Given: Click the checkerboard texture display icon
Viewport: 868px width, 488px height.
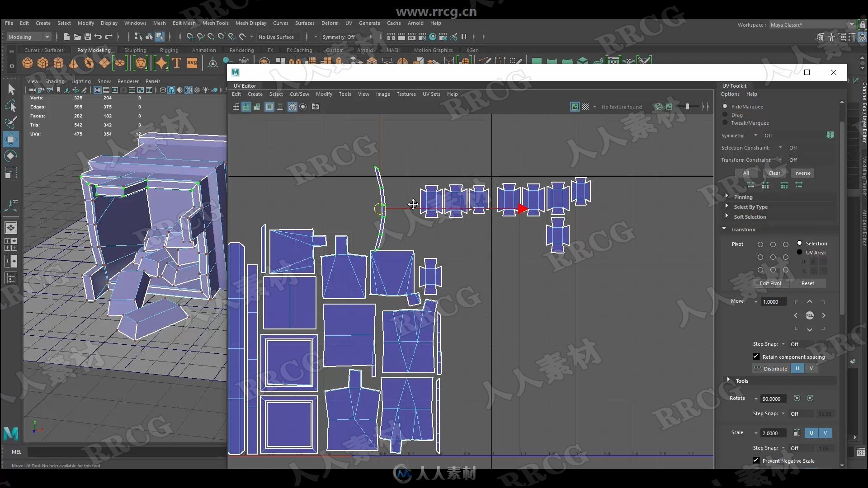Looking at the screenshot, I should pos(585,107).
